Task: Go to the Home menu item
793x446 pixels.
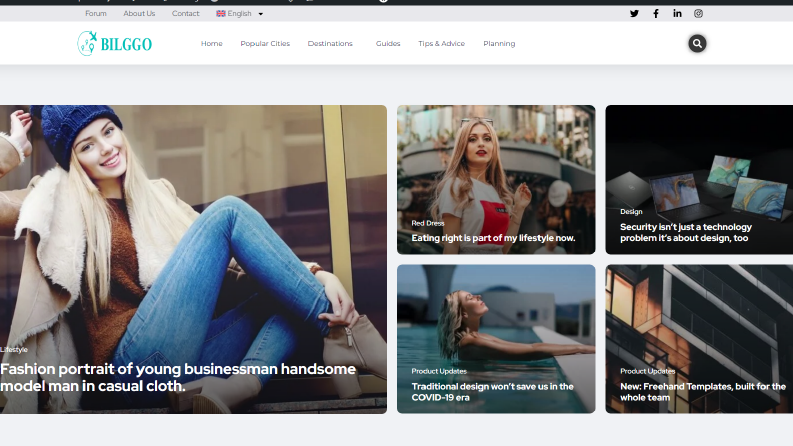Action: pyautogui.click(x=211, y=43)
